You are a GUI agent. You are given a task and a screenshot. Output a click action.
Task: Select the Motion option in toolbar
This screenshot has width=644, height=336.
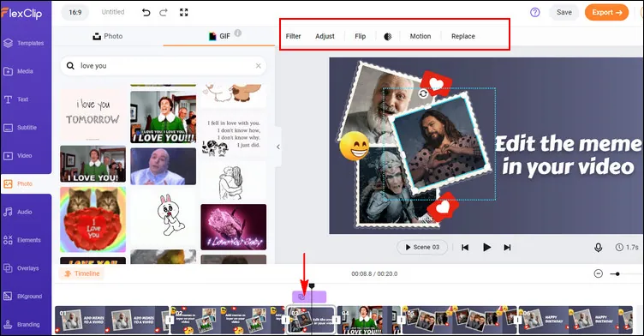click(420, 36)
